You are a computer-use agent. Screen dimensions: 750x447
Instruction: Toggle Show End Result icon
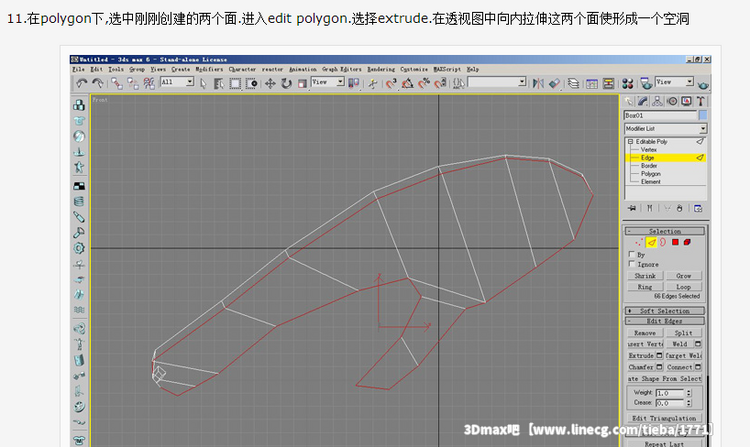pos(650,208)
